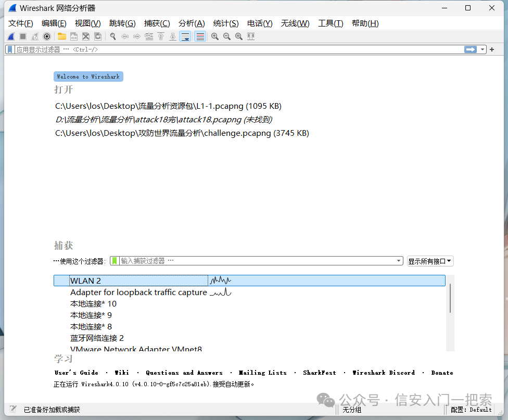Jump to last packet icon

click(173, 36)
